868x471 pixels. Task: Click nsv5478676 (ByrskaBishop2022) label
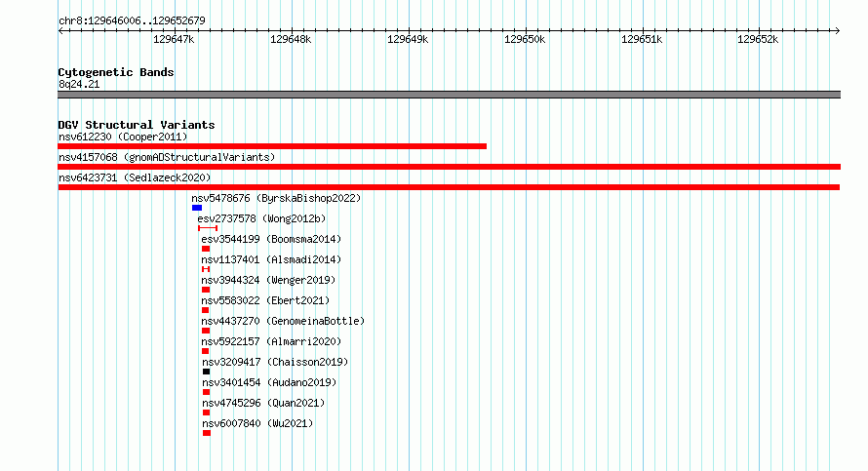[x=276, y=198]
